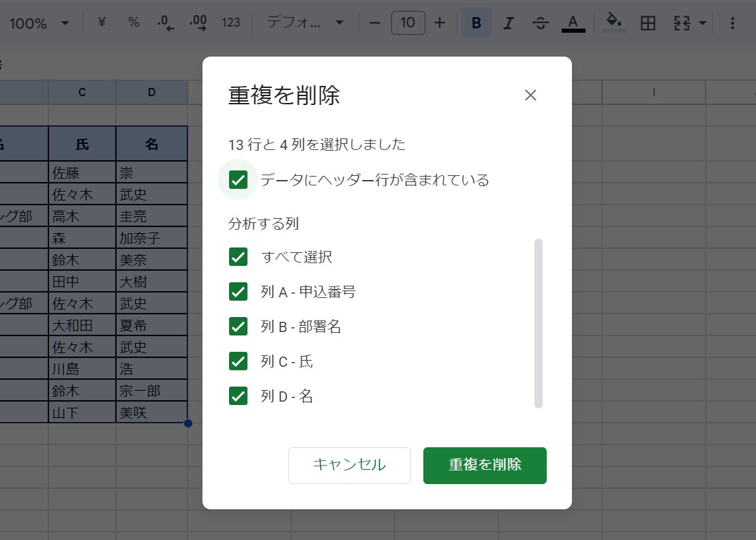Toggle italic text formatting
Image resolution: width=756 pixels, height=540 pixels.
point(508,22)
